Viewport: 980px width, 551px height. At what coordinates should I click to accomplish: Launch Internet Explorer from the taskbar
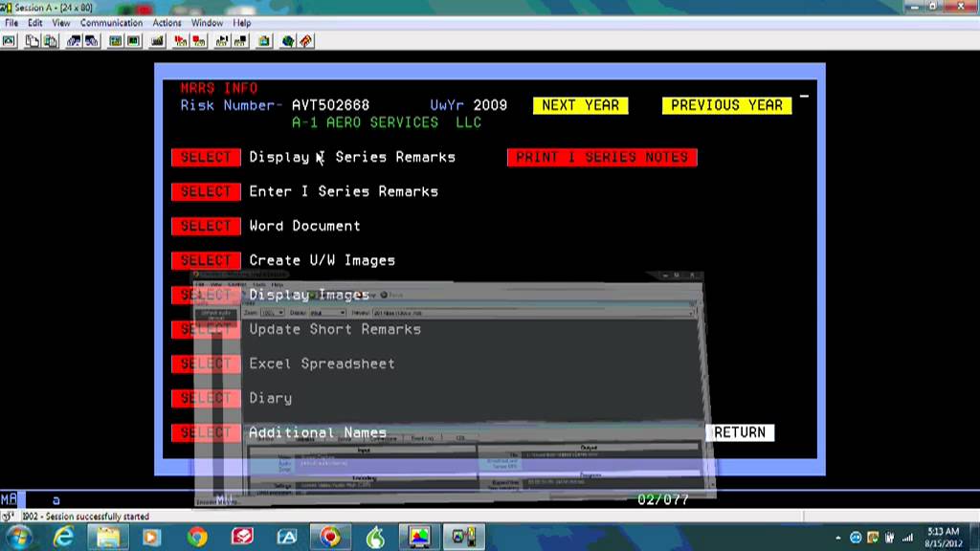point(63,537)
